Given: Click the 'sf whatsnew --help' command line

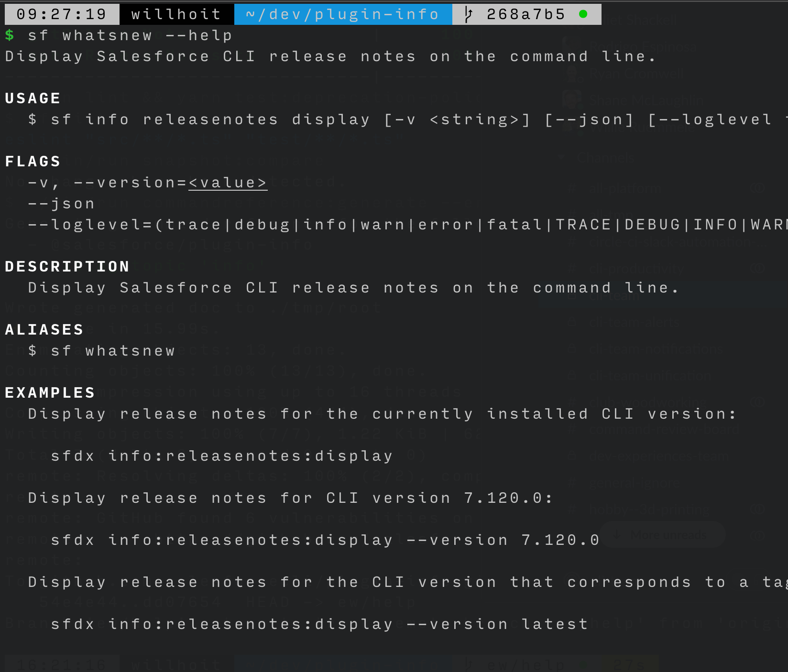Looking at the screenshot, I should point(130,35).
